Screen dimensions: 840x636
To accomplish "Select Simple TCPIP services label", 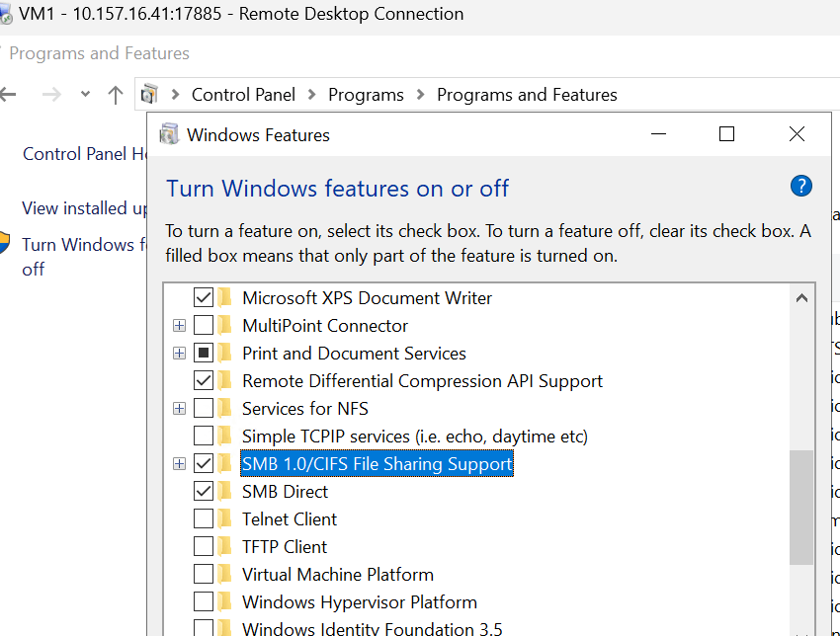I will click(x=415, y=436).
